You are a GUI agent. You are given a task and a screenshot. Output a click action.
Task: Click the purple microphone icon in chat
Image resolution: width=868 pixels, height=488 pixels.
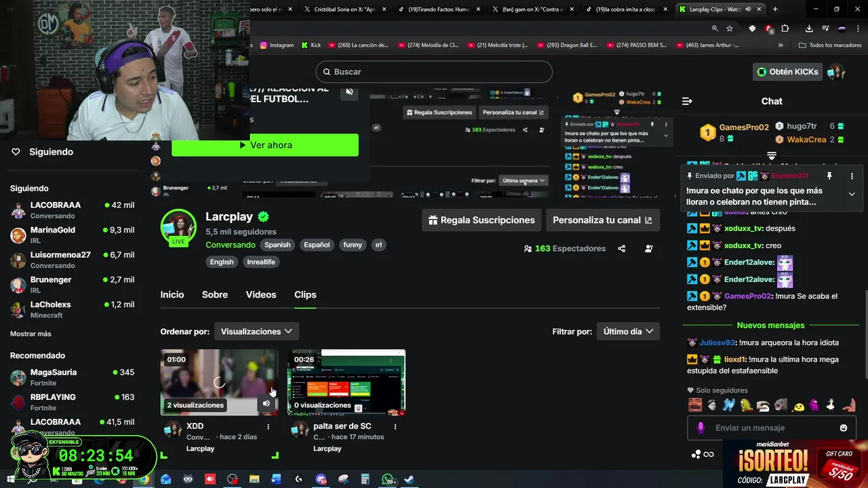pos(701,428)
